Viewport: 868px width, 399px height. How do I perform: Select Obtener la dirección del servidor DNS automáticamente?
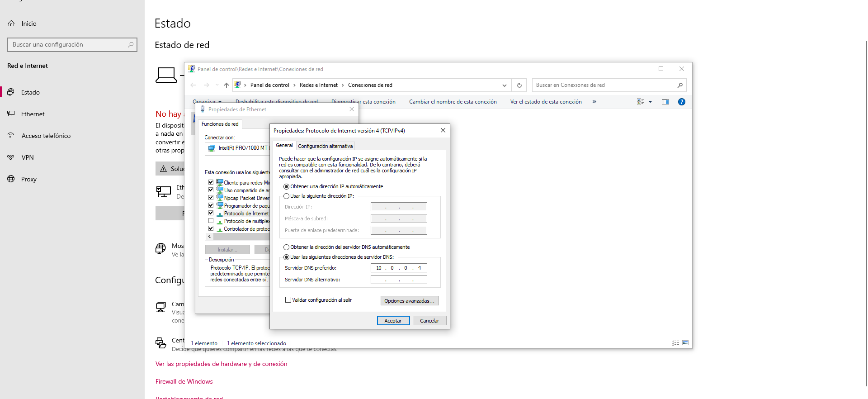tap(287, 247)
